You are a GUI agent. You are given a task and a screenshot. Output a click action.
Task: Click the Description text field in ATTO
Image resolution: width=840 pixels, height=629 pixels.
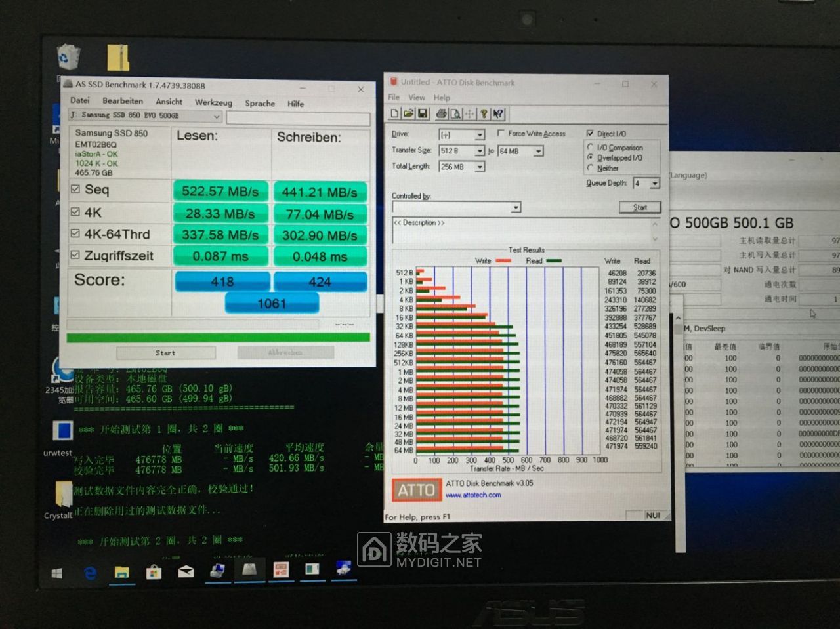tap(525, 231)
